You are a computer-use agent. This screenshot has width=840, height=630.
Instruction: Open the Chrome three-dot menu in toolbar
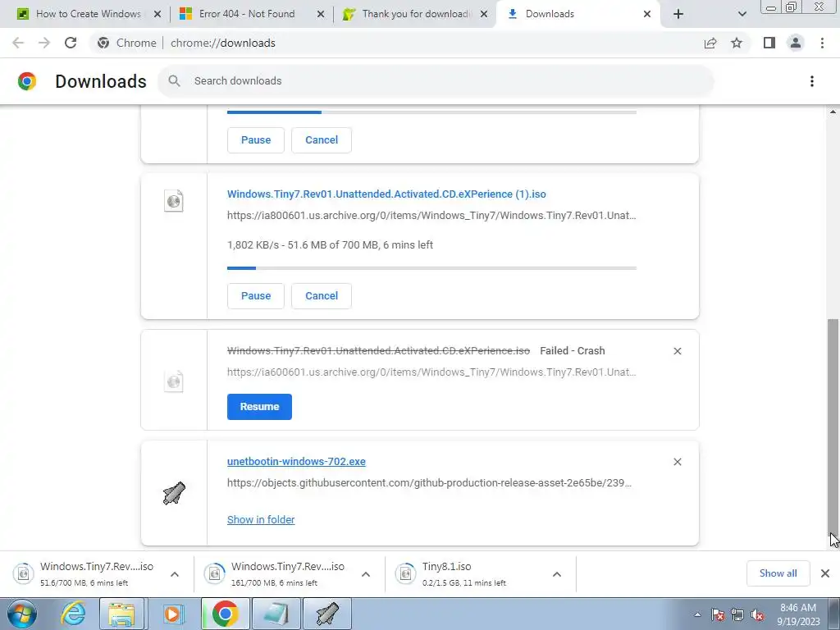tap(822, 43)
